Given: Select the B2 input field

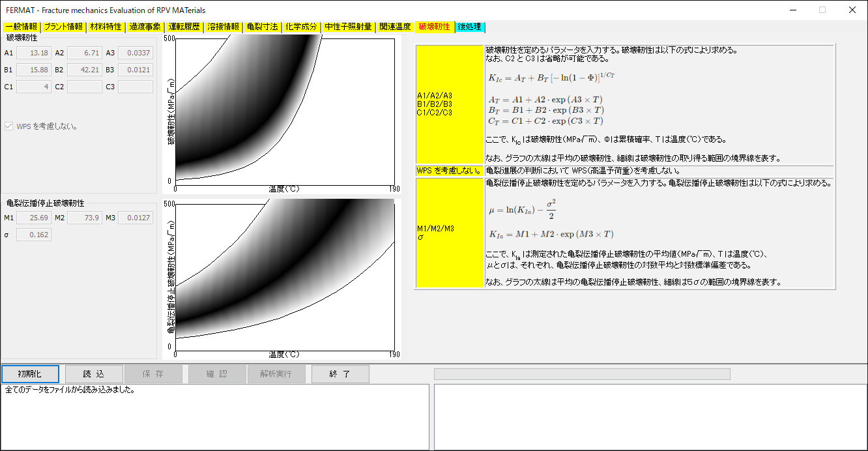Looking at the screenshot, I should (85, 70).
